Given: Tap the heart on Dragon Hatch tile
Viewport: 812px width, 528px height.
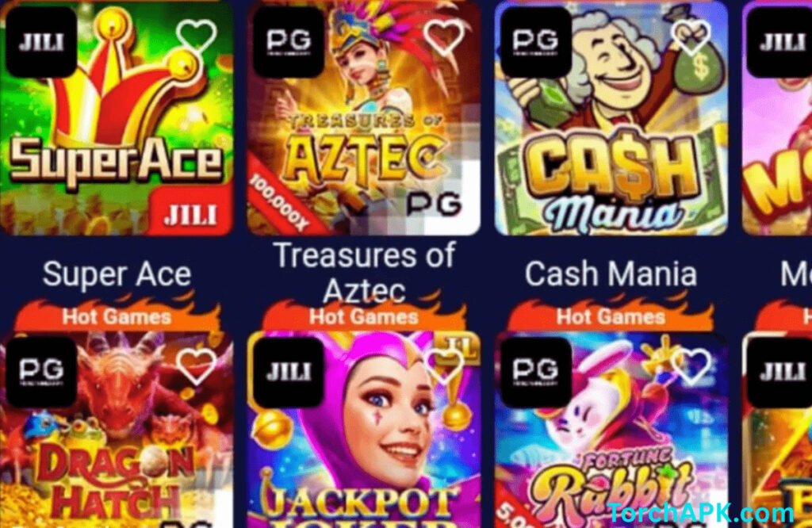Looking at the screenshot, I should pyautogui.click(x=197, y=366).
